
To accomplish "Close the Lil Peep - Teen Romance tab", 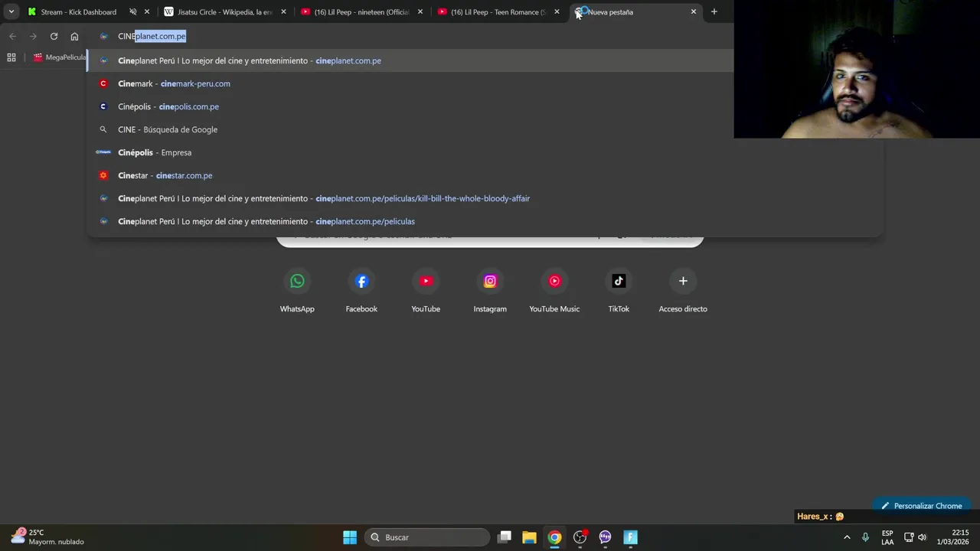I will click(557, 12).
